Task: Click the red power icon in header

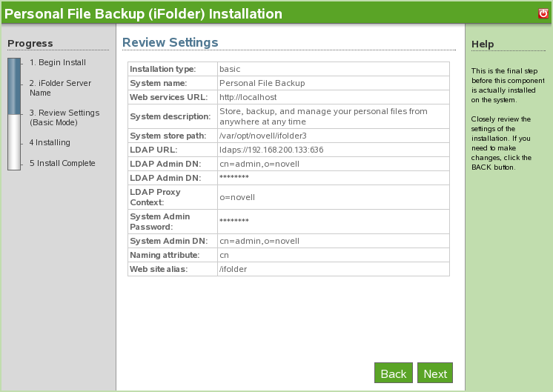Action: (543, 13)
